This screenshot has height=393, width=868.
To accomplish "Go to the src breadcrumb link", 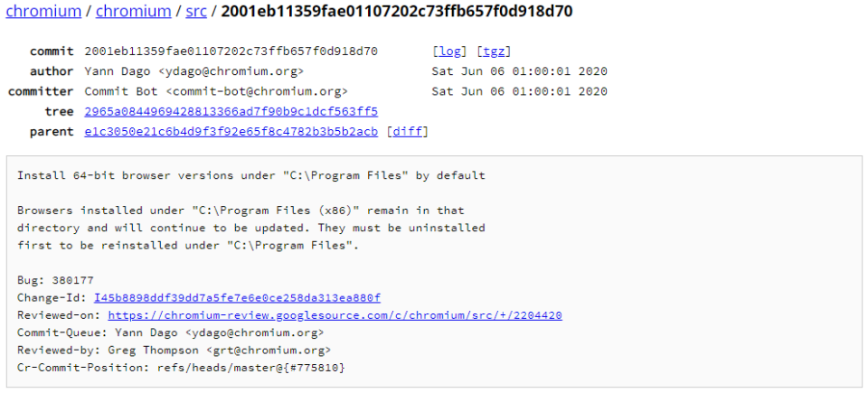I will (196, 12).
